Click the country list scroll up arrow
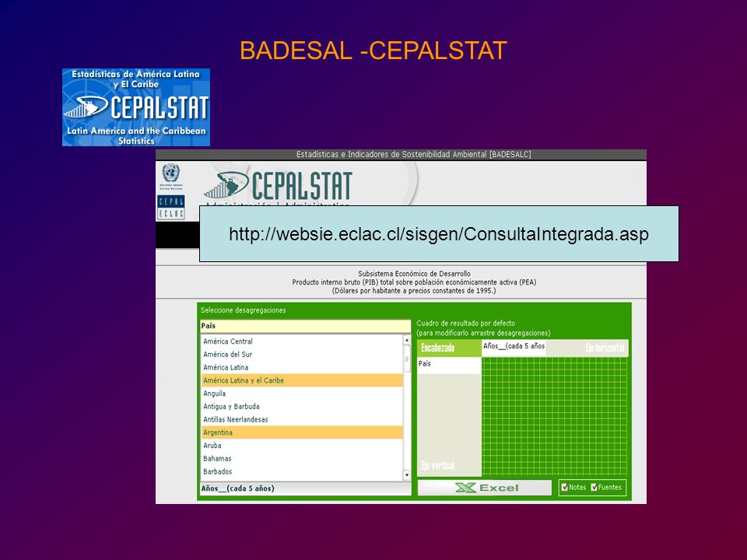The height and width of the screenshot is (560, 747). point(406,340)
